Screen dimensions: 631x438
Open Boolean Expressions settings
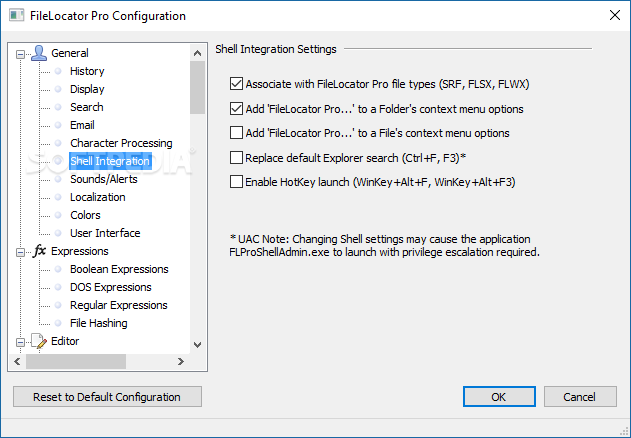(x=119, y=269)
